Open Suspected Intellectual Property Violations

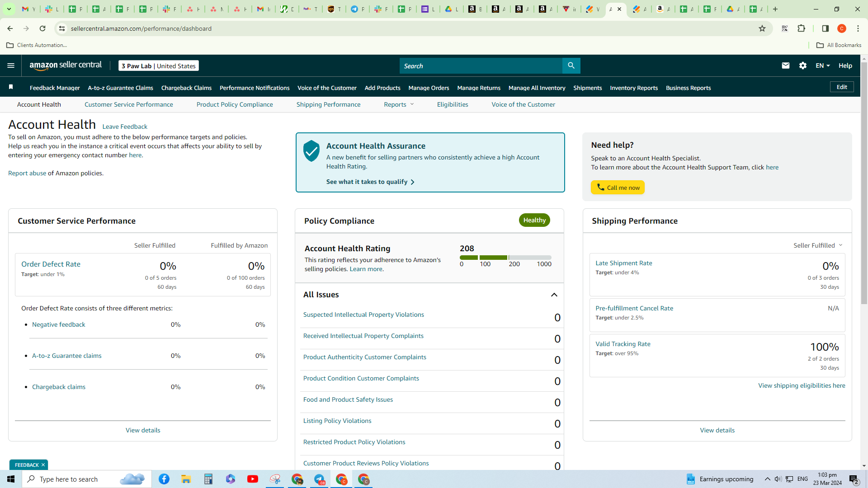click(363, 314)
